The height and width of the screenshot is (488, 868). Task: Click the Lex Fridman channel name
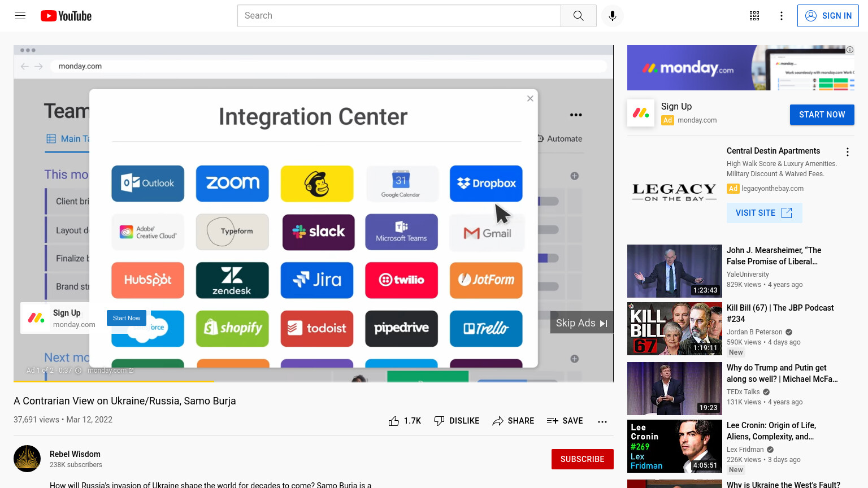coord(745,450)
